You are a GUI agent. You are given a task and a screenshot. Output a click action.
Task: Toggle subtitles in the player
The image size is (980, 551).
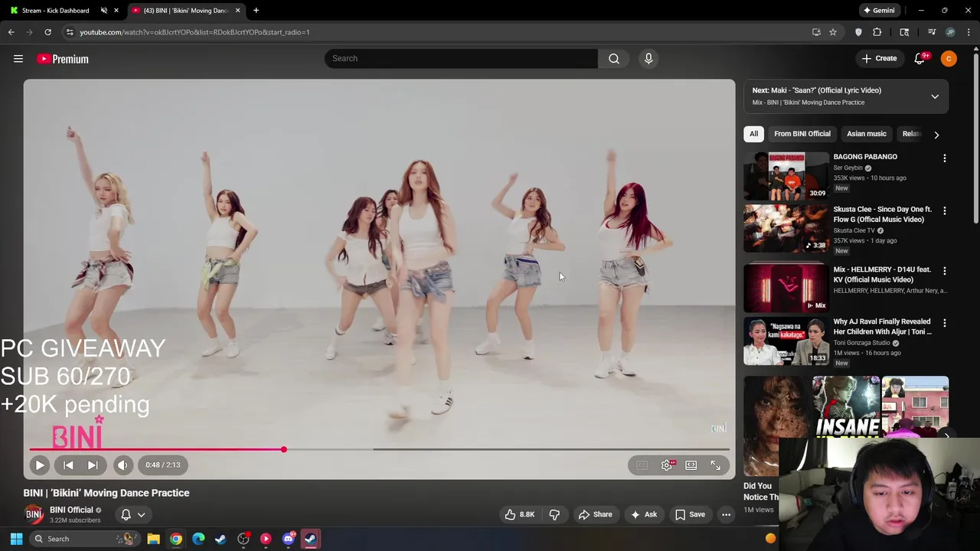[642, 465]
